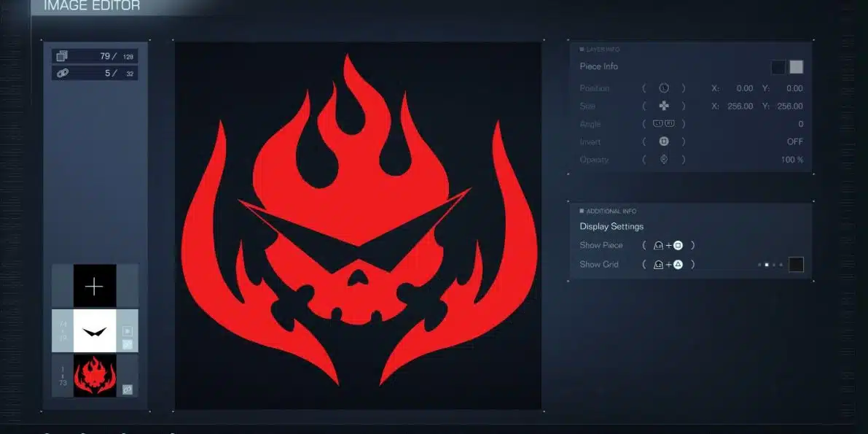868x434 pixels.
Task: Pick the gray color swatch in Piece Info
Action: [x=796, y=67]
